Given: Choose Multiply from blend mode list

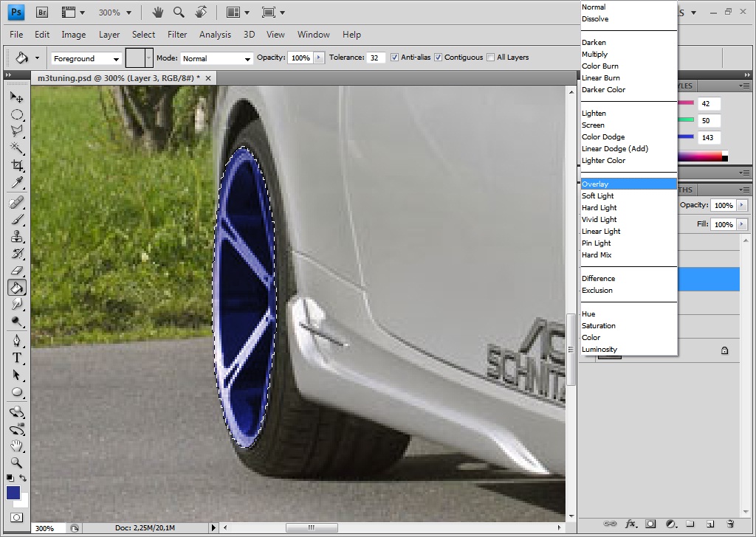Looking at the screenshot, I should (595, 55).
